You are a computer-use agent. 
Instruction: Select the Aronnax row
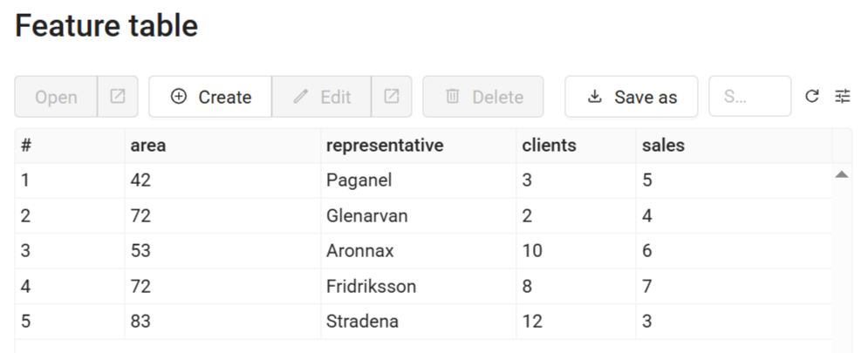pyautogui.click(x=359, y=251)
